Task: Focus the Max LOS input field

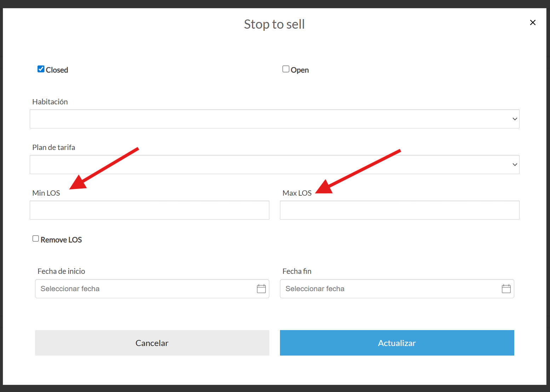Action: pos(400,210)
